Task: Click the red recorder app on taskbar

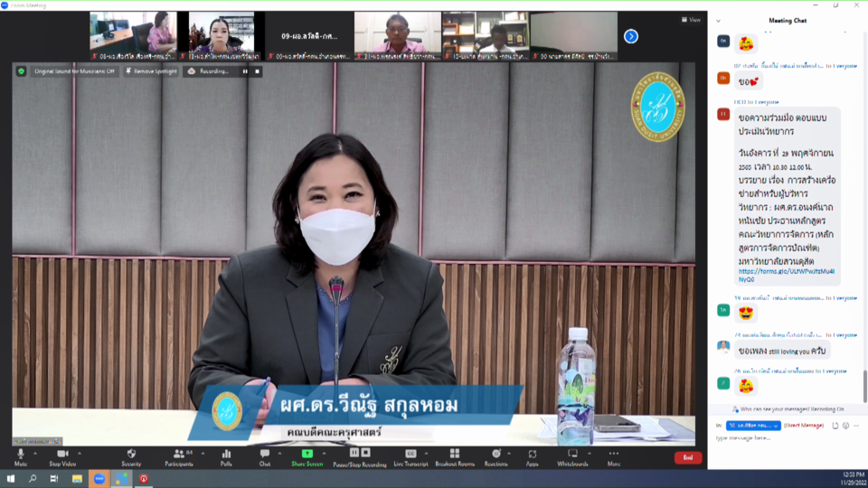Action: [x=144, y=479]
